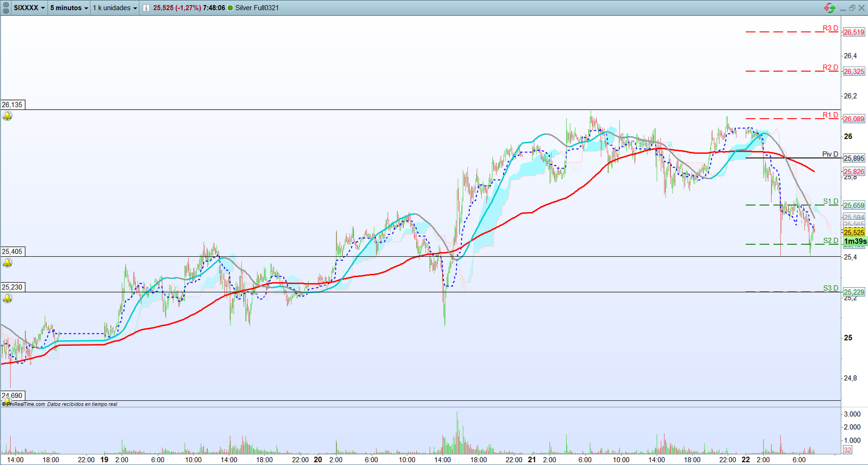
Task: Open the 5 minutos timeframe dropdown
Action: 69,8
